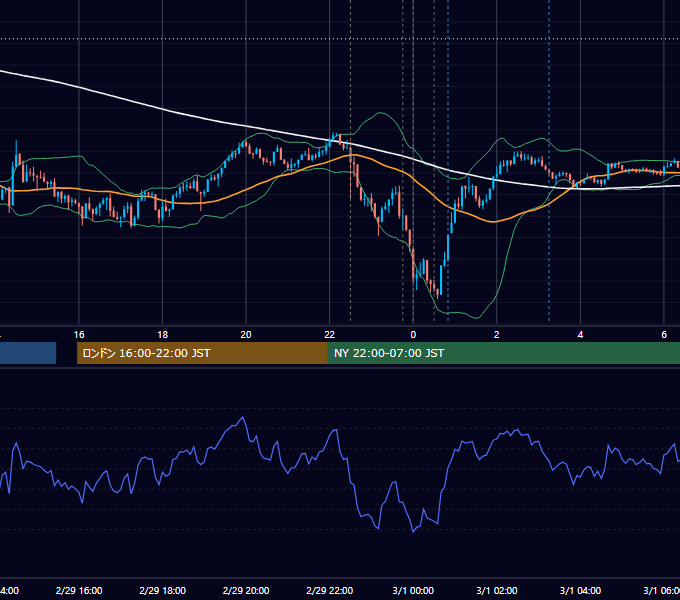
Task: Click the hour label 16 on chart axis
Action: (79, 335)
